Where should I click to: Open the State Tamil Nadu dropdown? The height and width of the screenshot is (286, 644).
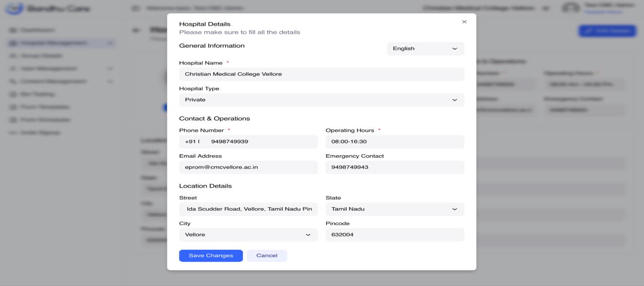(395, 209)
